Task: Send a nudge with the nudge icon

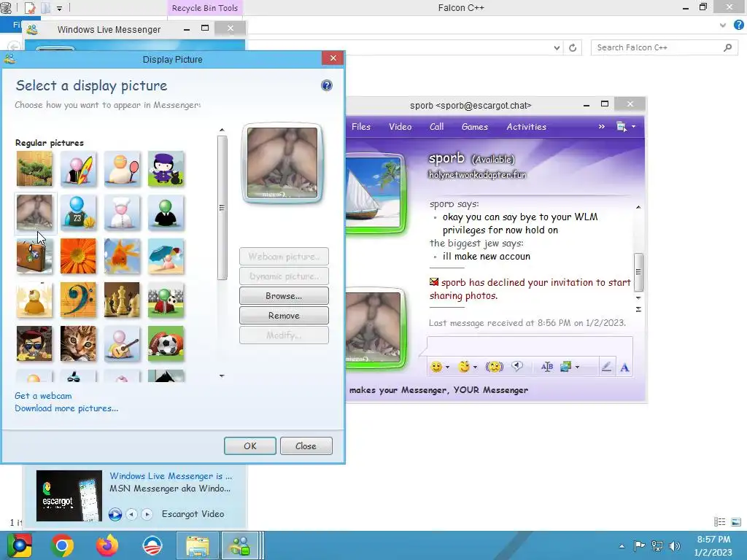Action: point(494,367)
